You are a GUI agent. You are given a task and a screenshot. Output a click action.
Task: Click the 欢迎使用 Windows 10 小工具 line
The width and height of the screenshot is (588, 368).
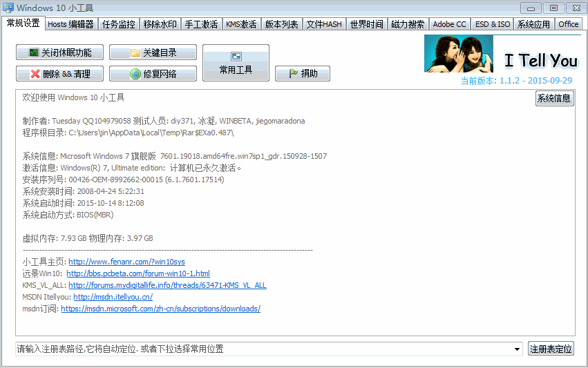click(x=73, y=97)
